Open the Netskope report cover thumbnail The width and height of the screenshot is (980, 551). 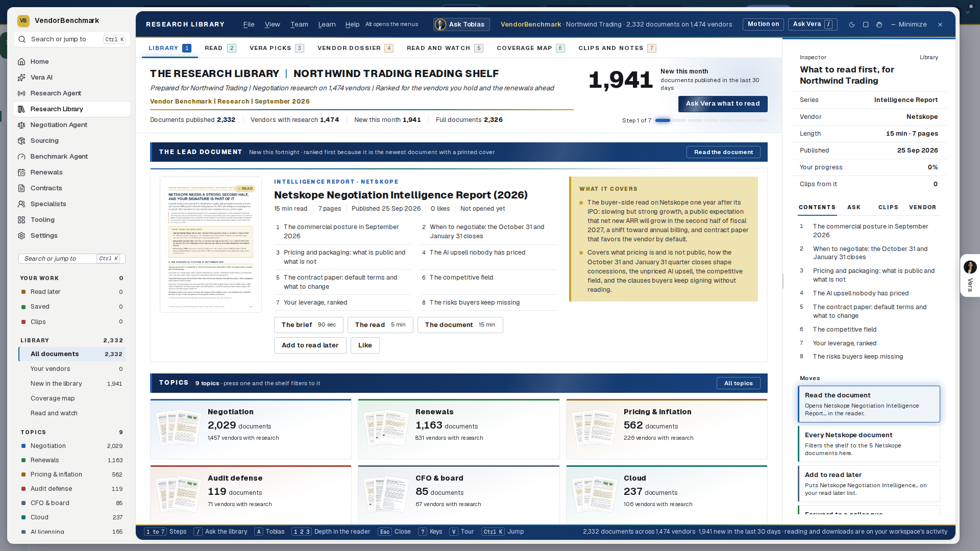click(x=211, y=244)
